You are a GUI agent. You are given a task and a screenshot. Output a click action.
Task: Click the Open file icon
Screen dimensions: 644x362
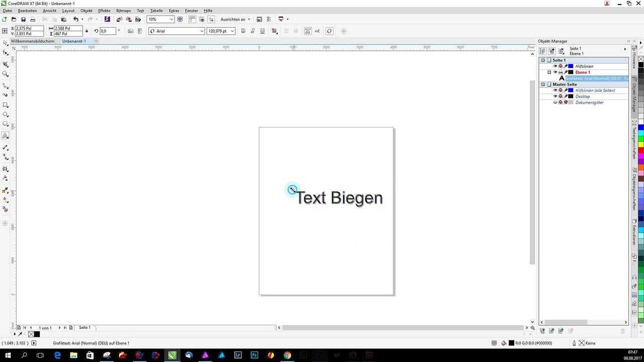click(14, 19)
